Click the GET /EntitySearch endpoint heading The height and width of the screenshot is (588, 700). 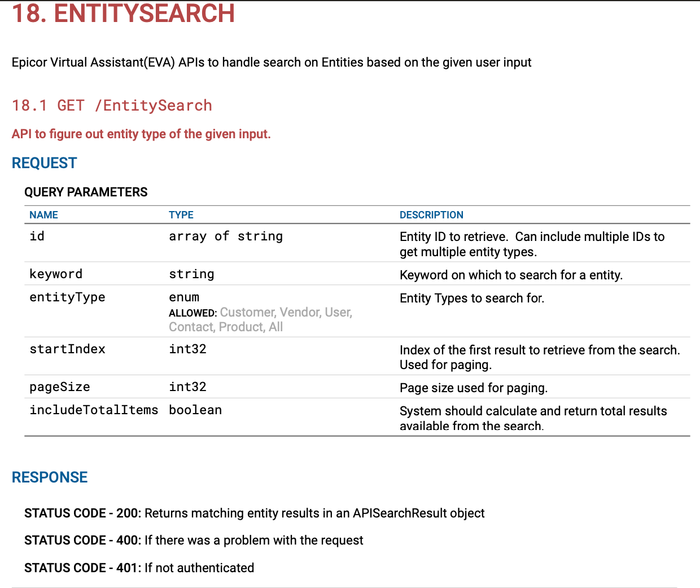click(x=112, y=106)
